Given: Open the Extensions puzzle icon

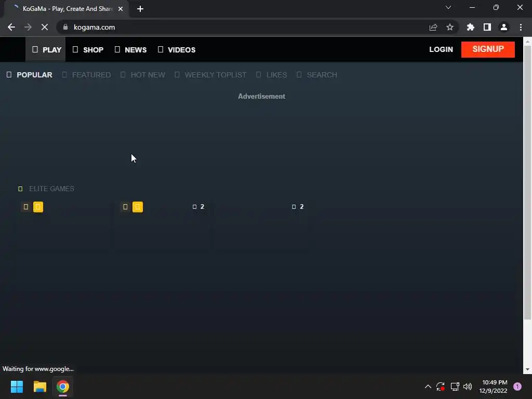Looking at the screenshot, I should [470, 27].
